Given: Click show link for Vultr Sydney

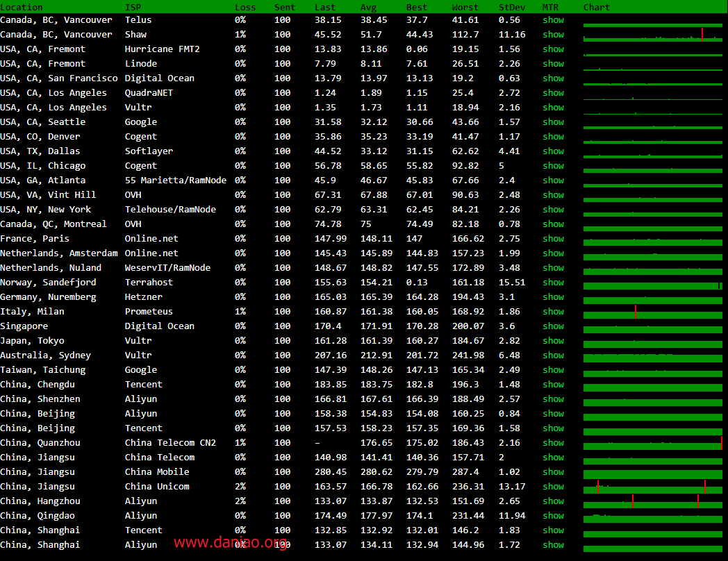Looking at the screenshot, I should click(x=553, y=355).
